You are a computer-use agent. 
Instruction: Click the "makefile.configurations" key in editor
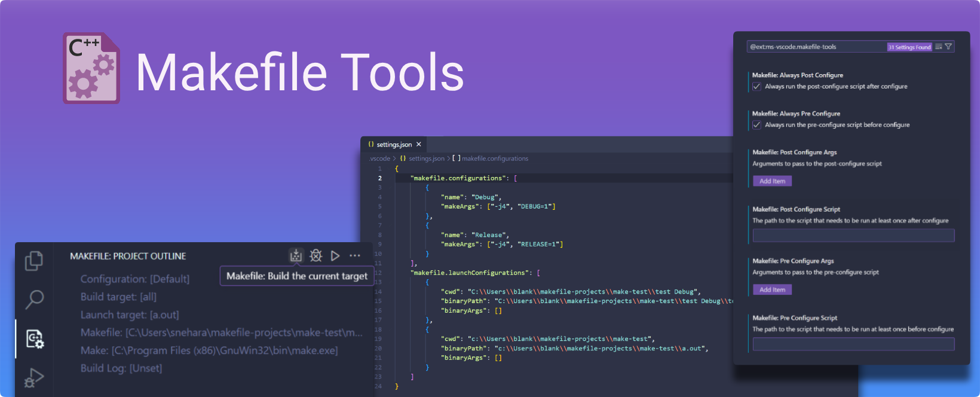pyautogui.click(x=458, y=178)
